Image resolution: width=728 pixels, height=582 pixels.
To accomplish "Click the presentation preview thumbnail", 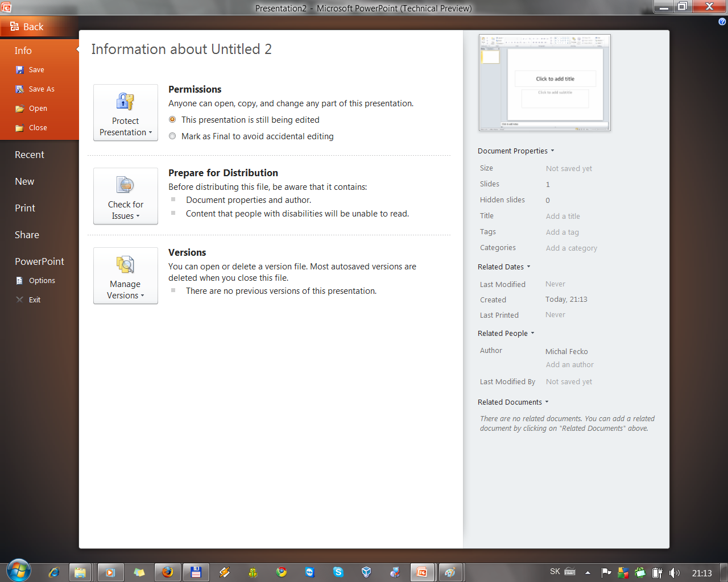I will tap(545, 83).
